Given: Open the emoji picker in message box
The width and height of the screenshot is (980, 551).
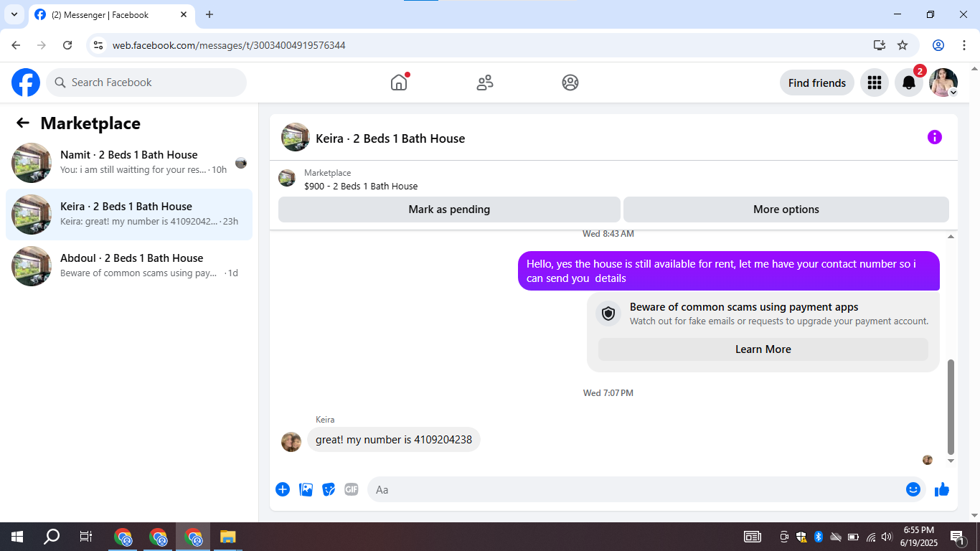Looking at the screenshot, I should pos(913,489).
